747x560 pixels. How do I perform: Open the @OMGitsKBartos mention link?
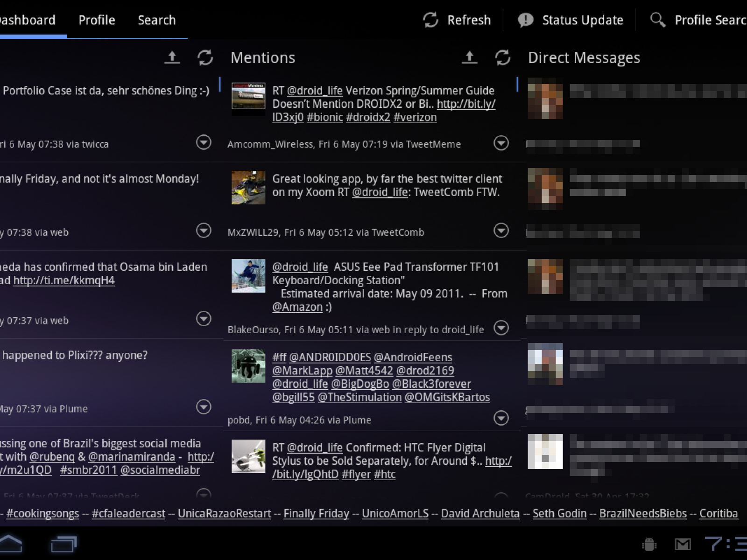coord(447,398)
